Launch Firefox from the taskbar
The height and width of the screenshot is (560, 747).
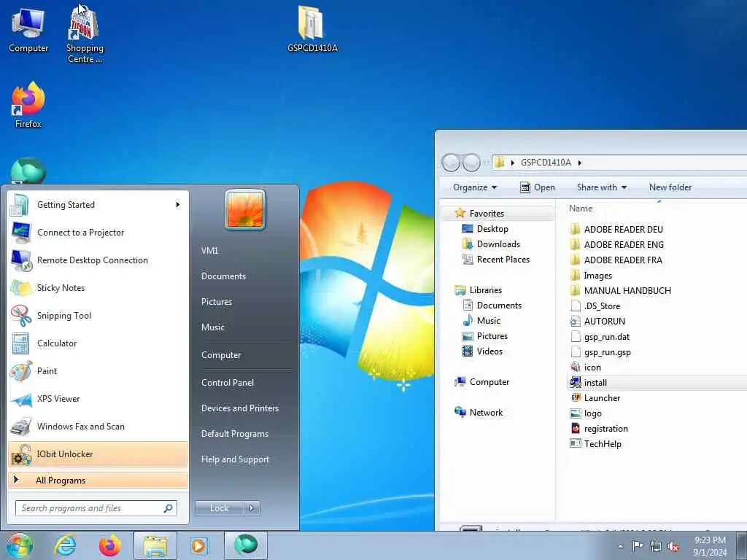pos(109,545)
